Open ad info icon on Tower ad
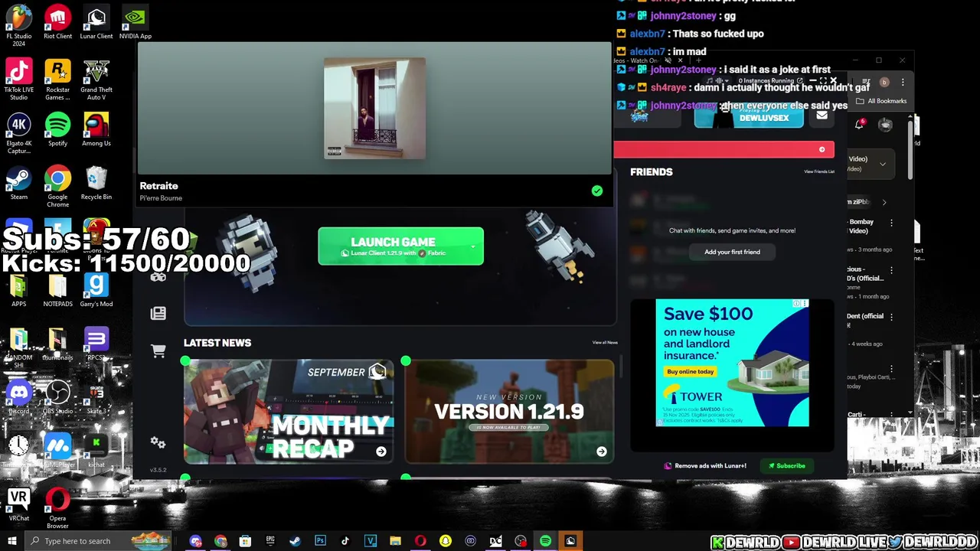The height and width of the screenshot is (551, 980). (797, 304)
